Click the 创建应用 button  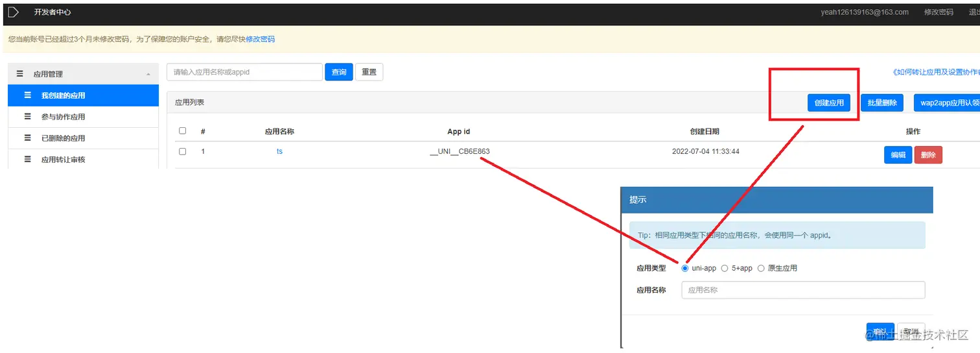829,103
